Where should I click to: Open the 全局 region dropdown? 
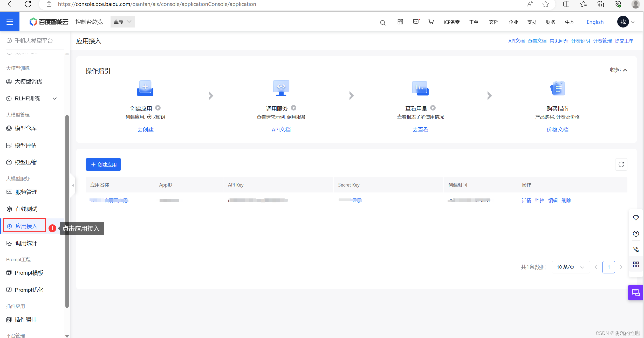coord(122,22)
